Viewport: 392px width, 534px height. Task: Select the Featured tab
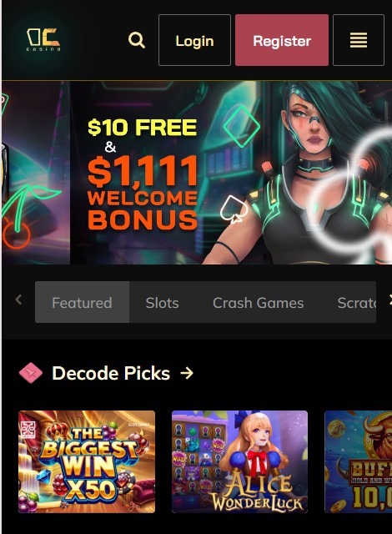pyautogui.click(x=82, y=302)
